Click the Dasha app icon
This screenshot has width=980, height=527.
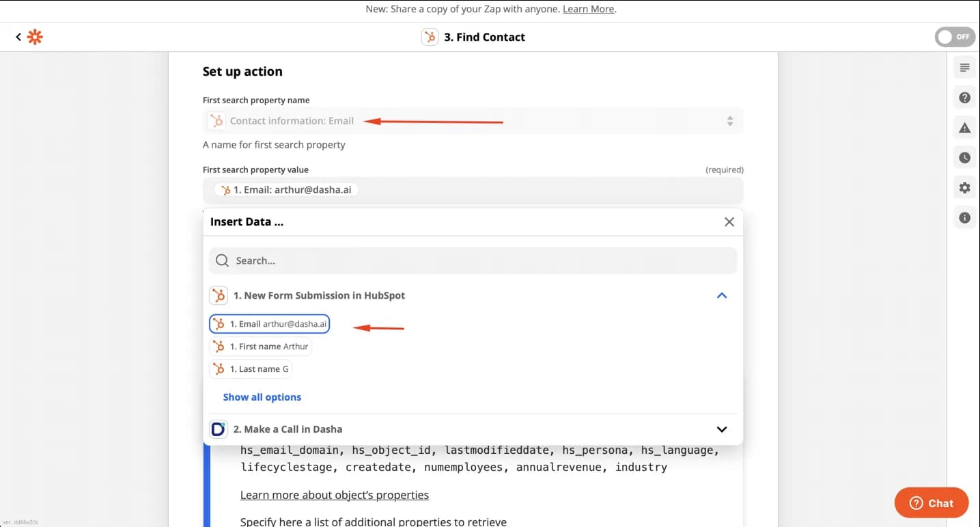coord(219,429)
